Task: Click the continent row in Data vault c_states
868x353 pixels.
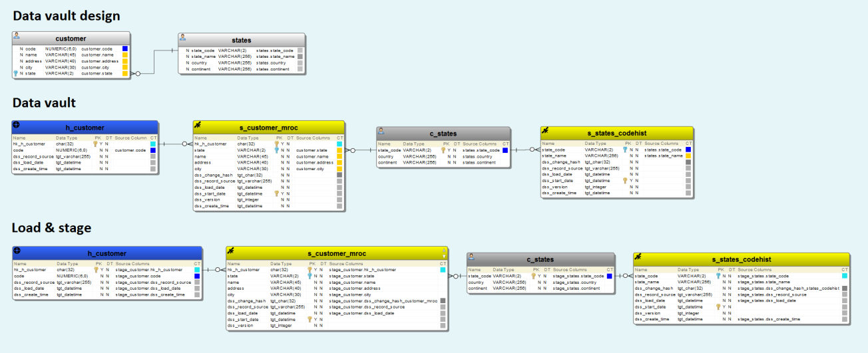Action: [x=443, y=162]
